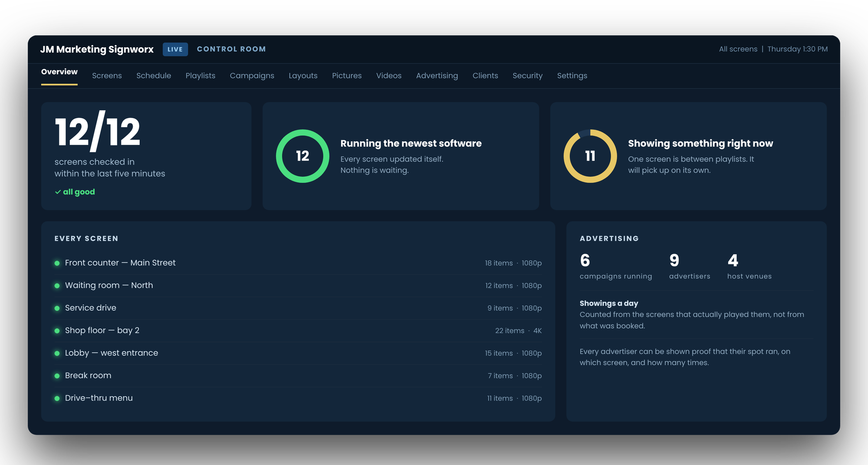Click the All screens filter text
The height and width of the screenshot is (465, 868).
pyautogui.click(x=738, y=49)
